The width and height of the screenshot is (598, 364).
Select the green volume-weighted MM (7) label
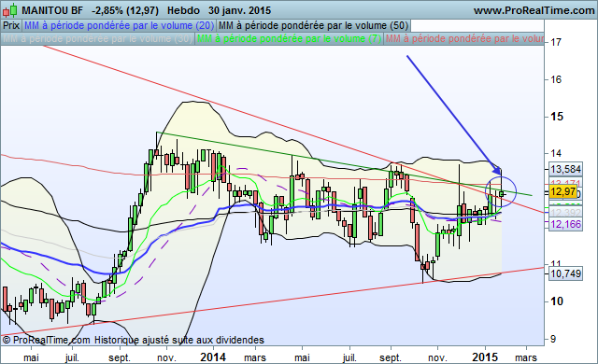(x=289, y=39)
